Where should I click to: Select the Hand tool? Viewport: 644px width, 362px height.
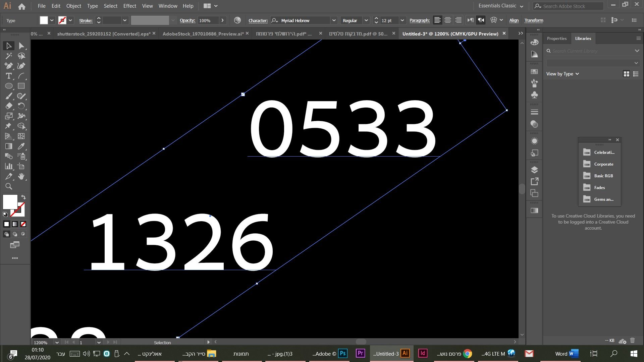pos(21,177)
